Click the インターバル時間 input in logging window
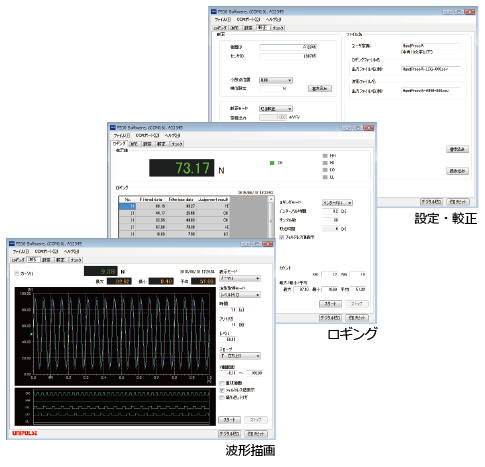The height and width of the screenshot is (467, 485). (x=331, y=211)
